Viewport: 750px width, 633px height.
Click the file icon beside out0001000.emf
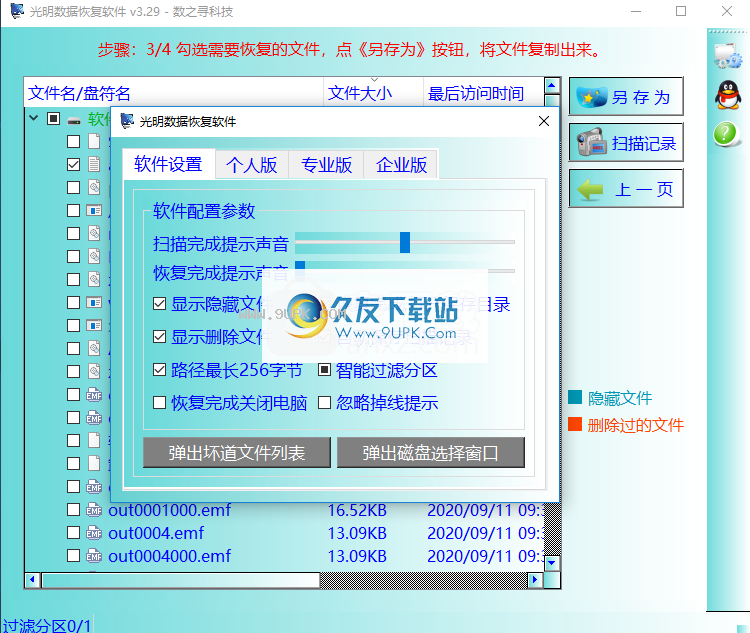[x=94, y=510]
